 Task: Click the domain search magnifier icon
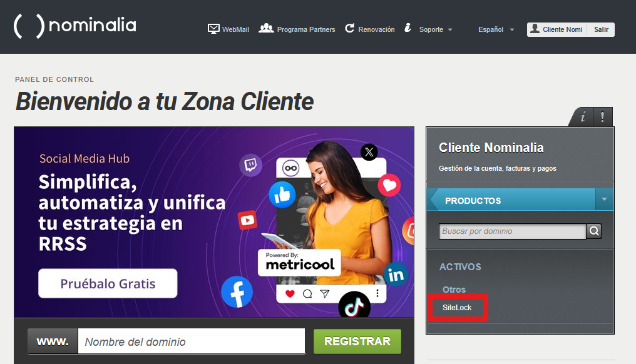(594, 231)
